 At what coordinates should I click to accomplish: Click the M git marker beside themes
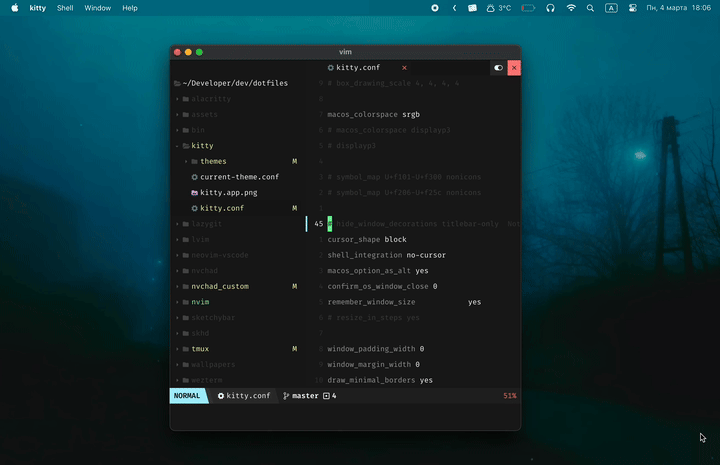pyautogui.click(x=294, y=161)
